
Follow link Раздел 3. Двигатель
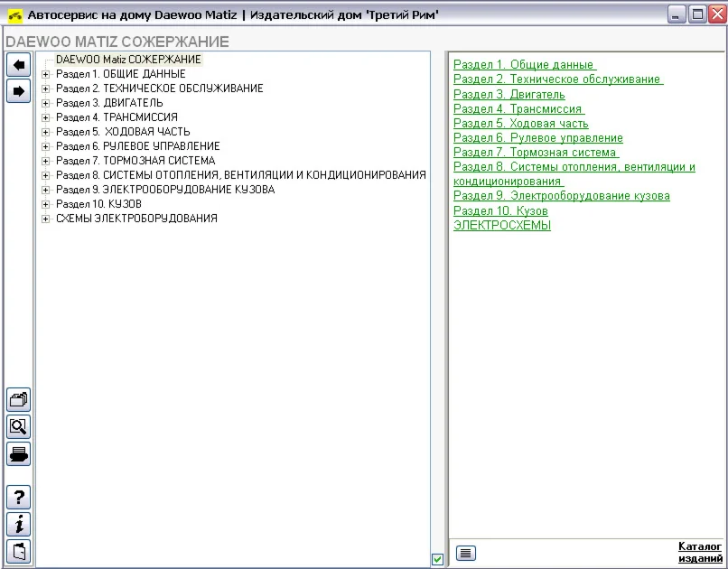(509, 94)
